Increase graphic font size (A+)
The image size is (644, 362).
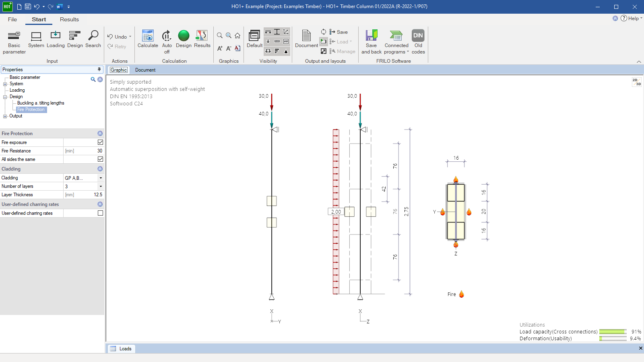click(220, 48)
